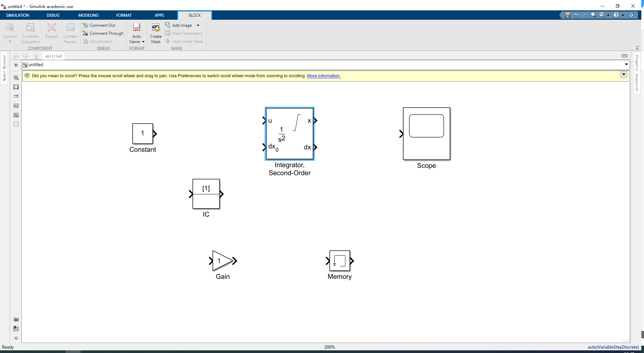Toggle Comment Out for the block
The width and height of the screenshot is (644, 353).
99,25
